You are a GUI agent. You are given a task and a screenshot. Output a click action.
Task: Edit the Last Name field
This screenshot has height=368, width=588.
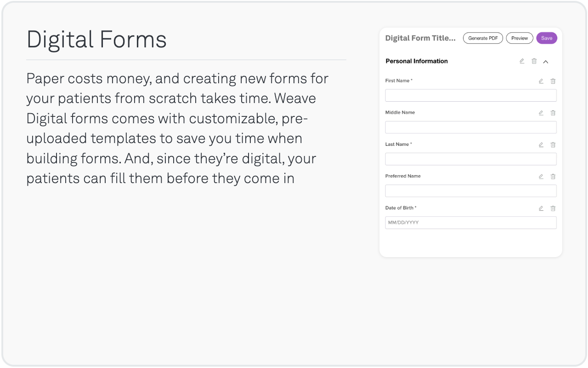(x=541, y=144)
